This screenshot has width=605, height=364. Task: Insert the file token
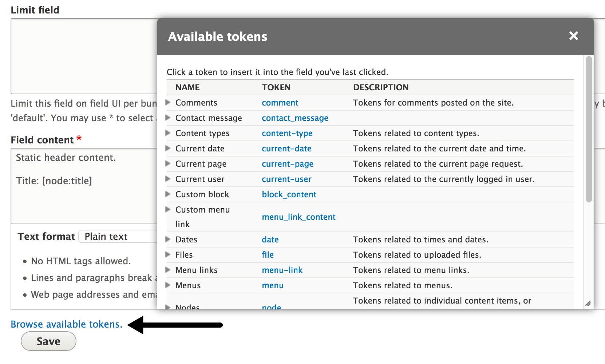[x=267, y=254]
